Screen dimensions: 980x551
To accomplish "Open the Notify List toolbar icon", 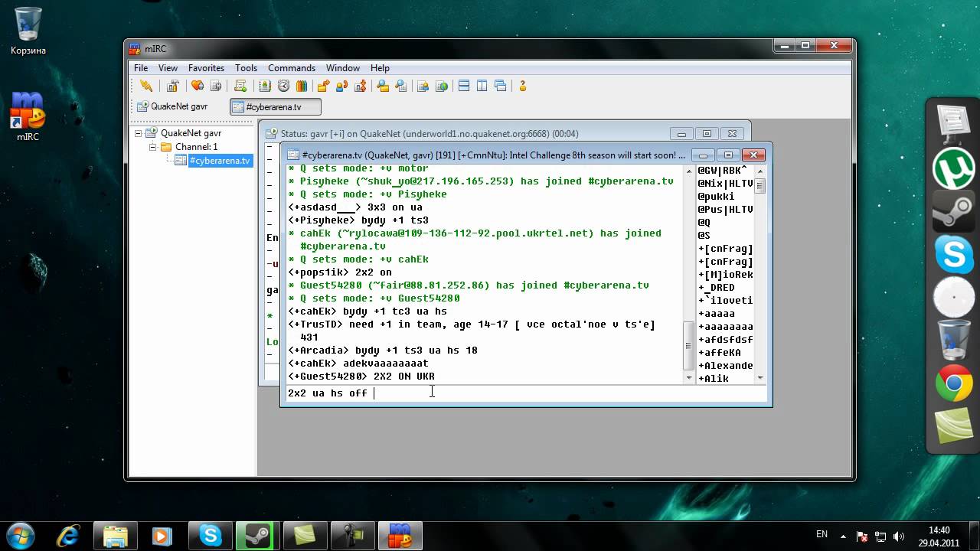I will [423, 86].
